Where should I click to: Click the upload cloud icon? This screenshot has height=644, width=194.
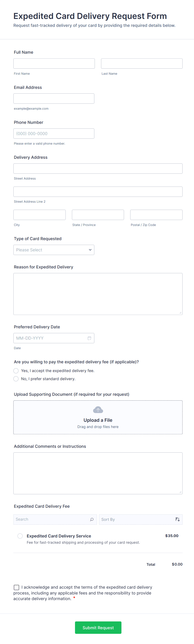point(98,410)
